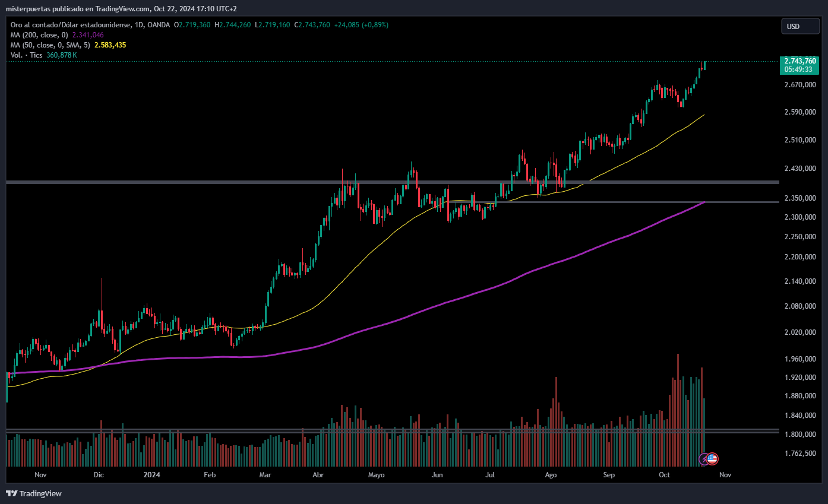Click the 2.080,000 price axis label
The width and height of the screenshot is (828, 504).
point(801,306)
